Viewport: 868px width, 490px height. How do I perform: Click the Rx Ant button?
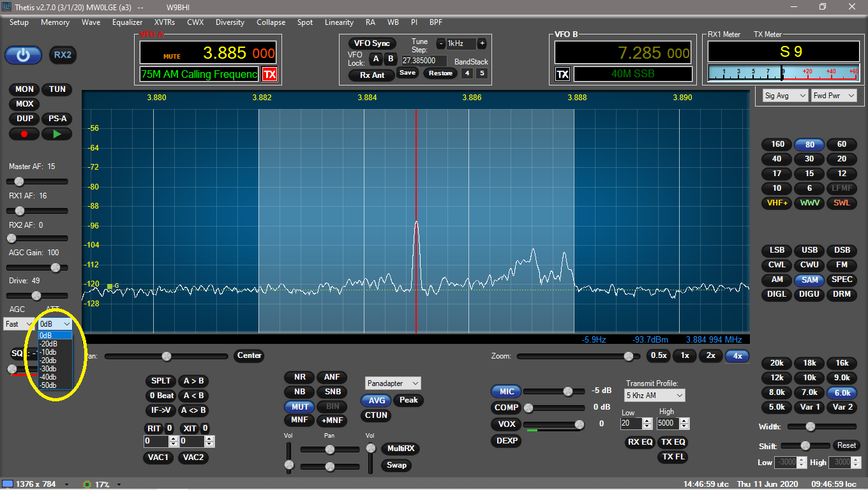pyautogui.click(x=372, y=75)
